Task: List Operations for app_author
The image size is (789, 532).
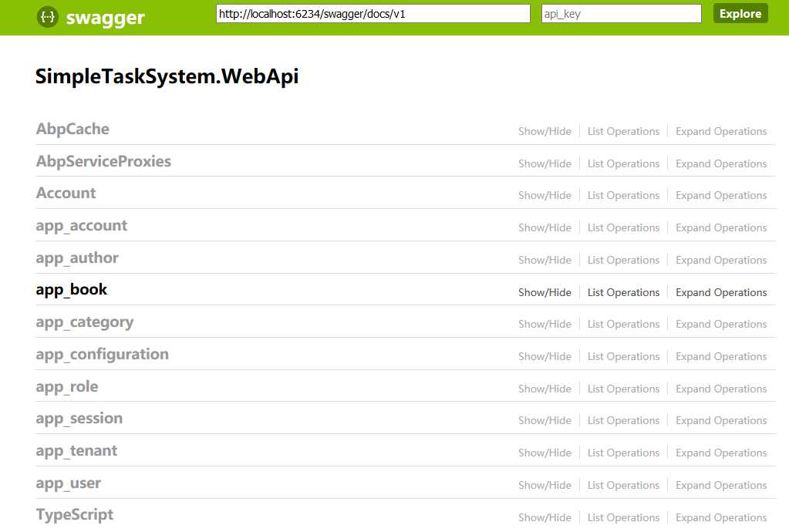Action: (x=623, y=260)
